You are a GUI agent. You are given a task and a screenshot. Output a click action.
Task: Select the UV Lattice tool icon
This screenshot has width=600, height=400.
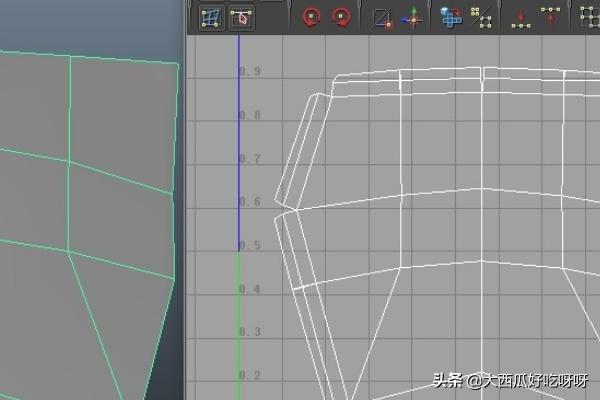click(x=211, y=17)
